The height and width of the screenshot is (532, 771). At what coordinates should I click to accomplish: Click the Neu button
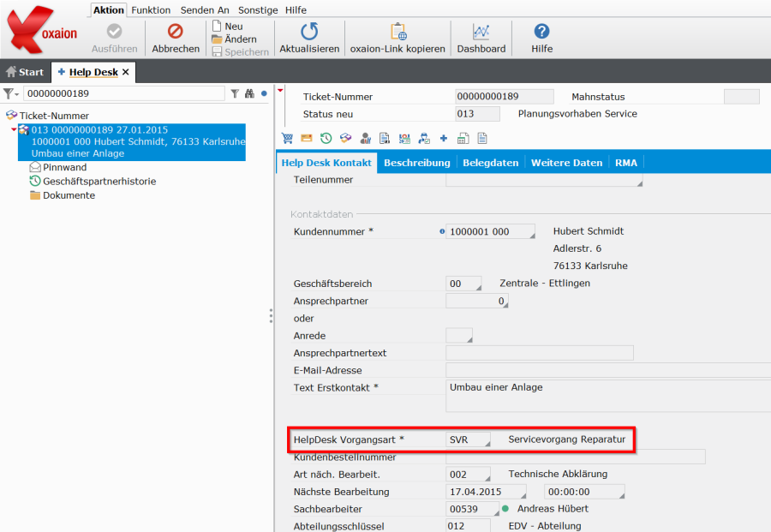tap(228, 26)
